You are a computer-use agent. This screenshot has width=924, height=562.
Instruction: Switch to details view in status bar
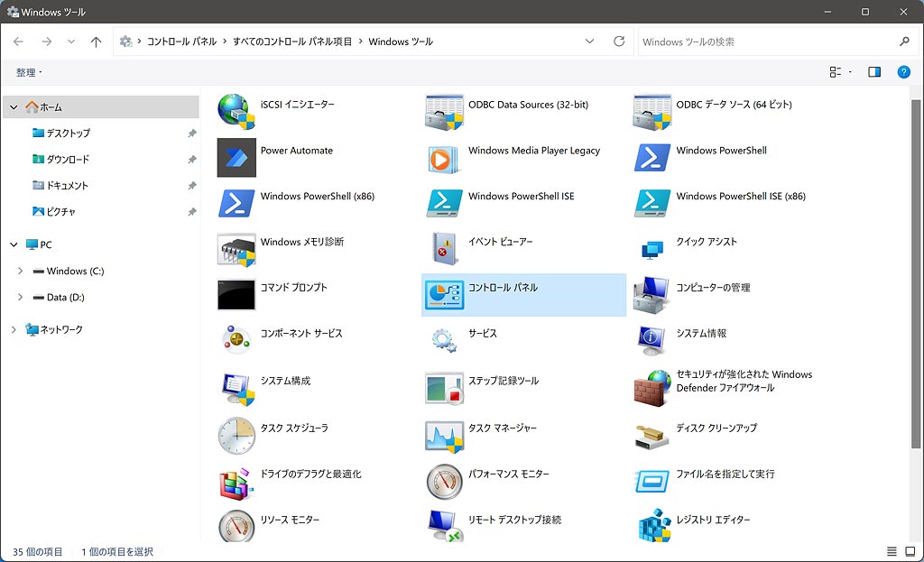[x=892, y=551]
